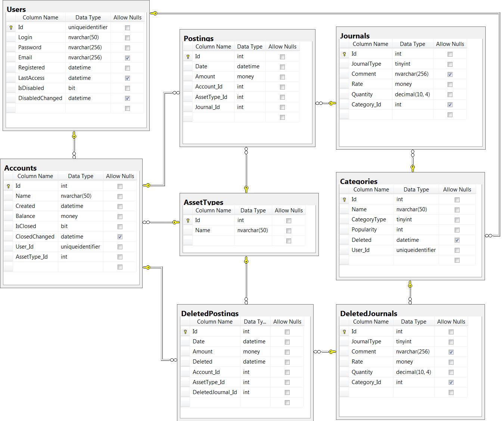Toggle Allow Nulls for Journals Comment
Screen dimensions: 504x421
[x=450, y=74]
